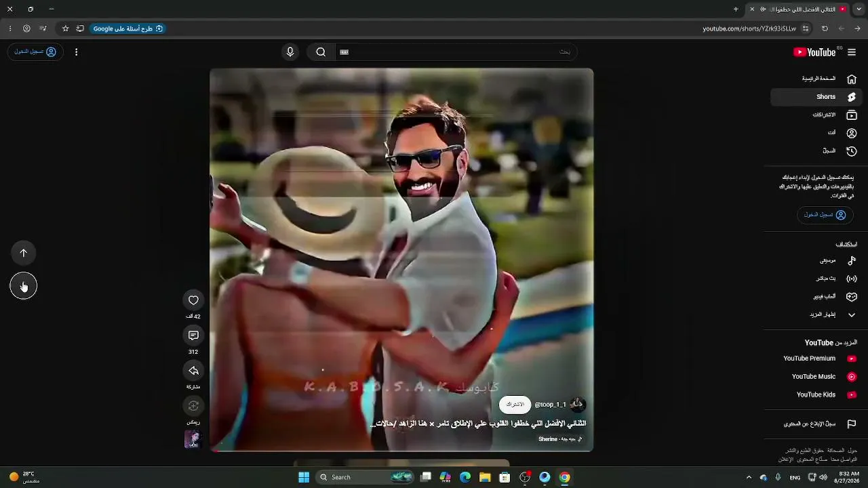Explore Gaming in the sidebar

tap(816, 297)
